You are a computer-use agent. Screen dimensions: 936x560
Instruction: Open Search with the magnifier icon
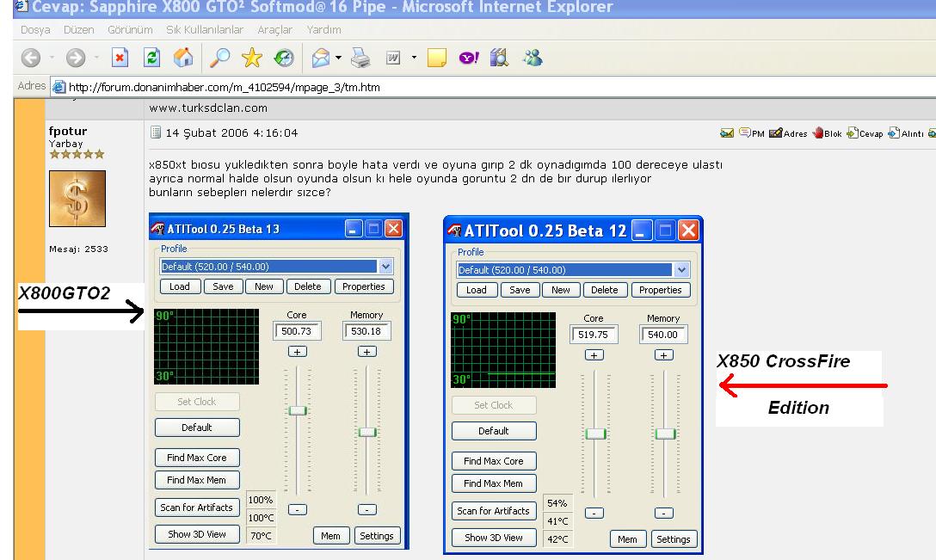point(219,58)
